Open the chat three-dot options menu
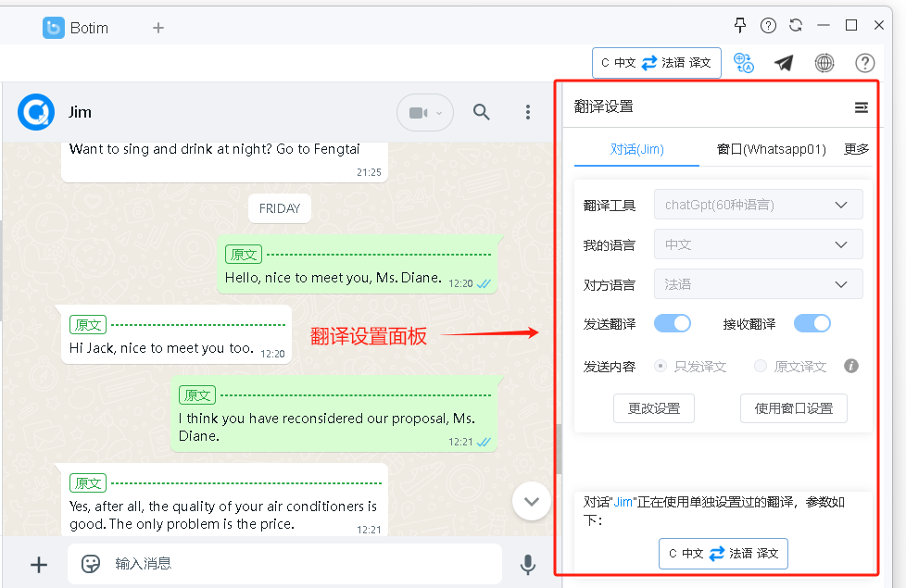 528,113
